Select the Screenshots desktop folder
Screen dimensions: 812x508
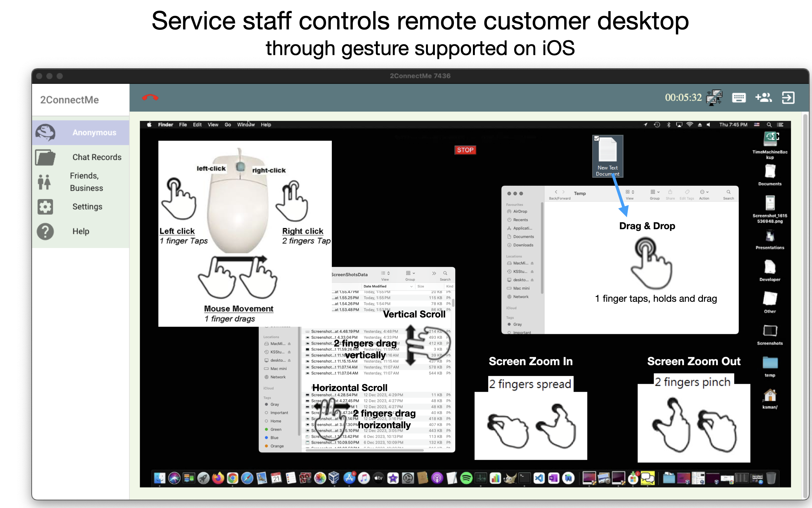coord(770,335)
